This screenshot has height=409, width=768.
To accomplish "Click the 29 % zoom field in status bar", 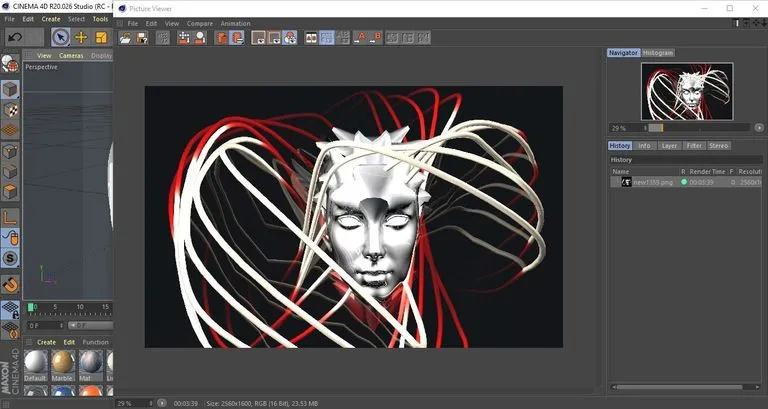I will point(135,403).
